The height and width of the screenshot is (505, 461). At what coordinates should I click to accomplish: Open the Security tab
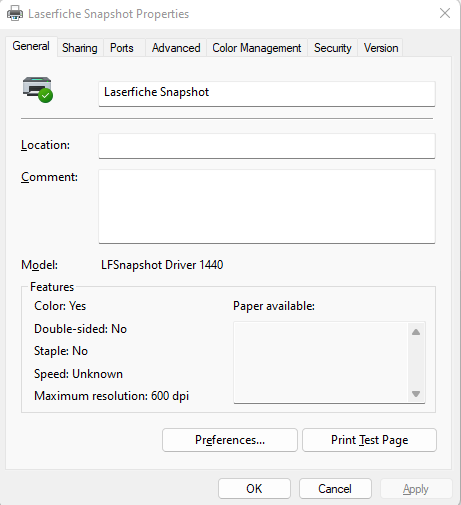[332, 48]
